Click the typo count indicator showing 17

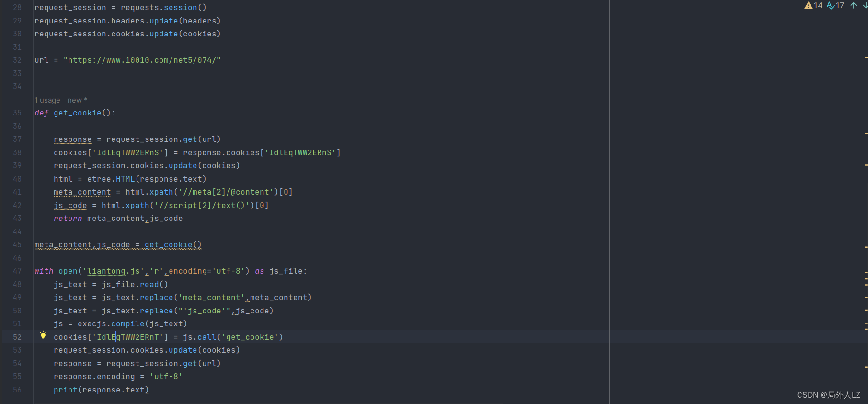[x=835, y=5]
